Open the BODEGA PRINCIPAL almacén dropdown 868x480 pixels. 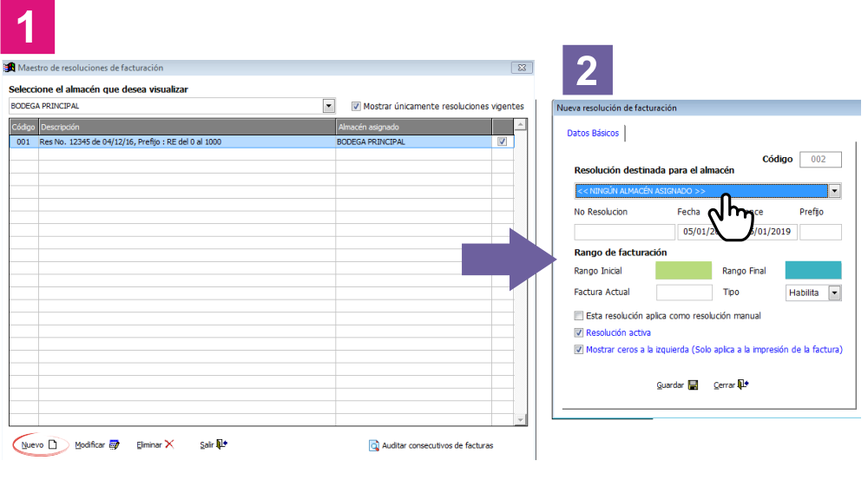(x=329, y=106)
